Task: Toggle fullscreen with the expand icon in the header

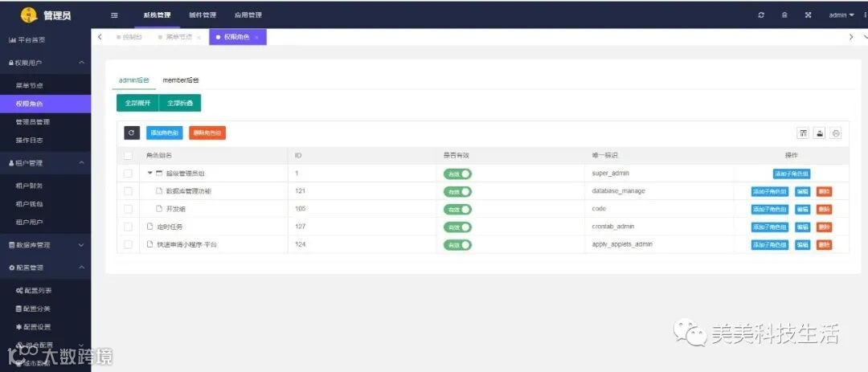Action: coord(809,15)
